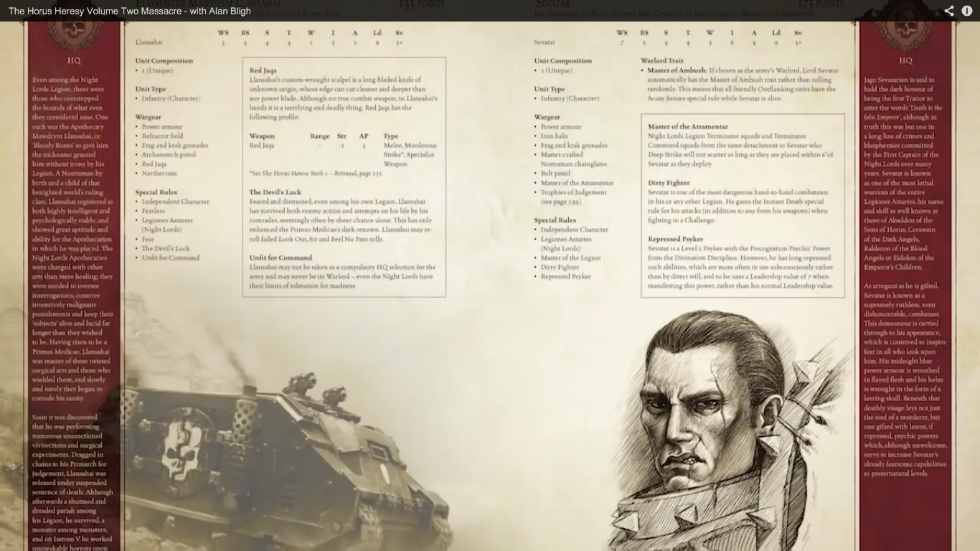Click the 'Sevatar' name in the stat line
This screenshot has width=980, height=551.
point(545,42)
